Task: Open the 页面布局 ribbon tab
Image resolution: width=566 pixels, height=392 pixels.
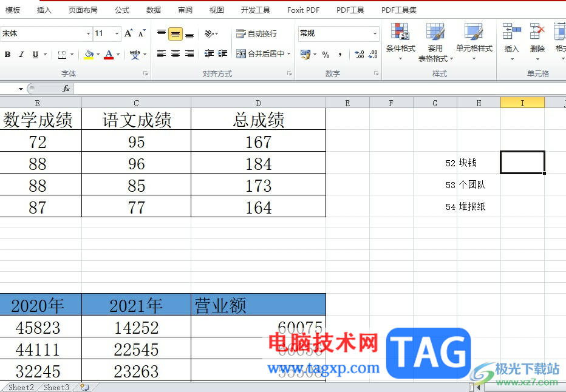Action: point(83,10)
